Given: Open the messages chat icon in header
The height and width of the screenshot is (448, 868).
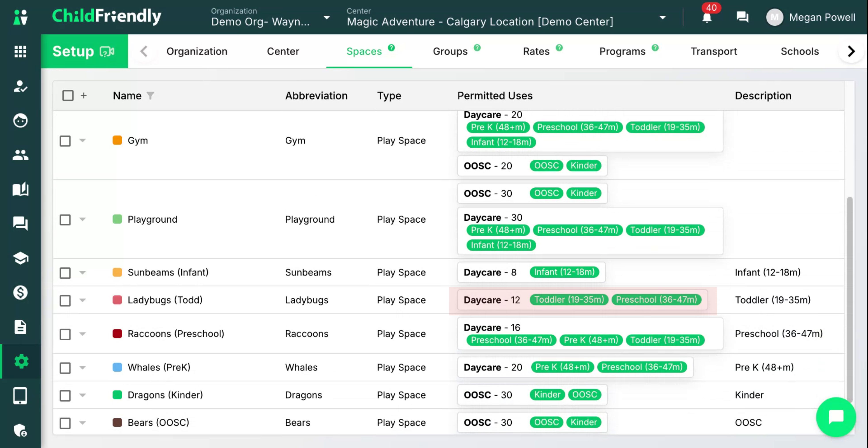Looking at the screenshot, I should [742, 17].
